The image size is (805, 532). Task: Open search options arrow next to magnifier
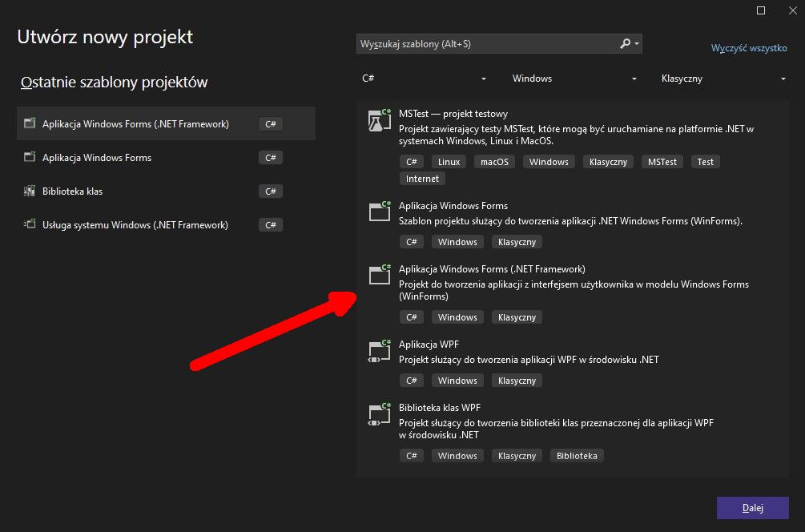(x=637, y=43)
